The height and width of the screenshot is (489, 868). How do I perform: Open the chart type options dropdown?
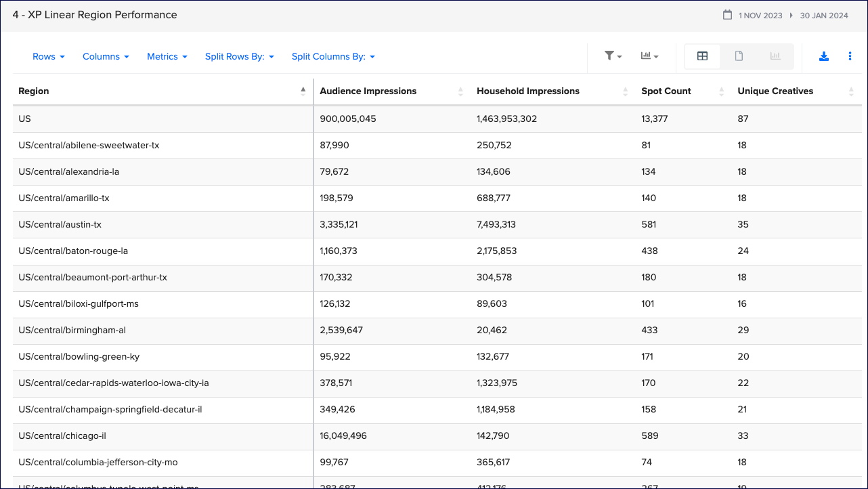click(649, 56)
